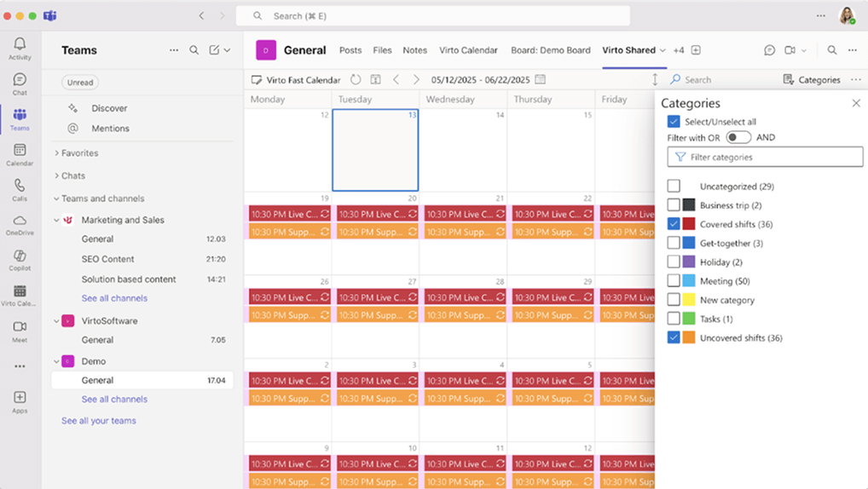Open Teams panel more options ellipsis
Screen dimensions: 868x489
(x=174, y=50)
